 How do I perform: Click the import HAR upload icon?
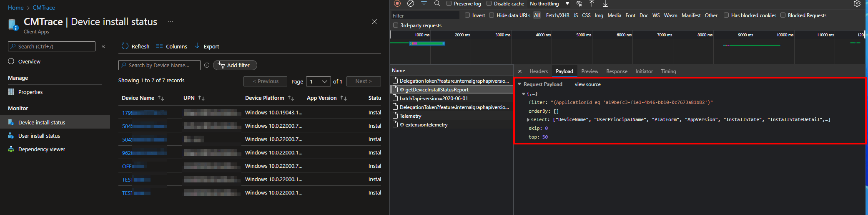point(592,3)
